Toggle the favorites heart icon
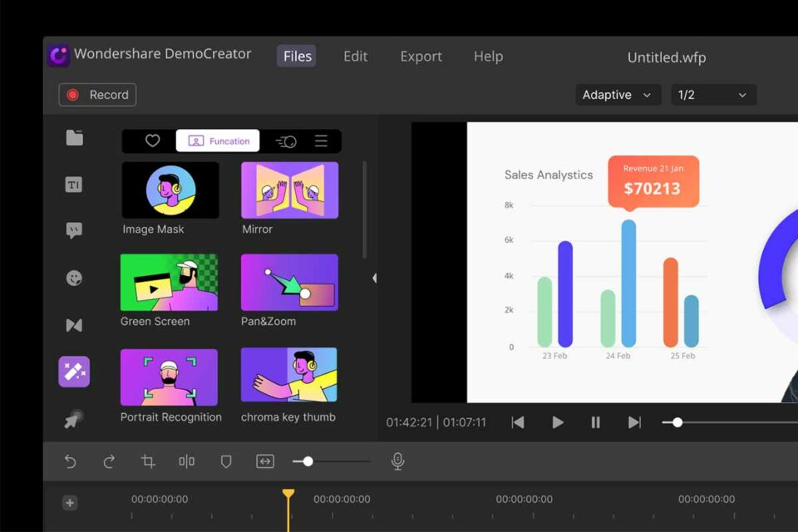 tap(152, 140)
